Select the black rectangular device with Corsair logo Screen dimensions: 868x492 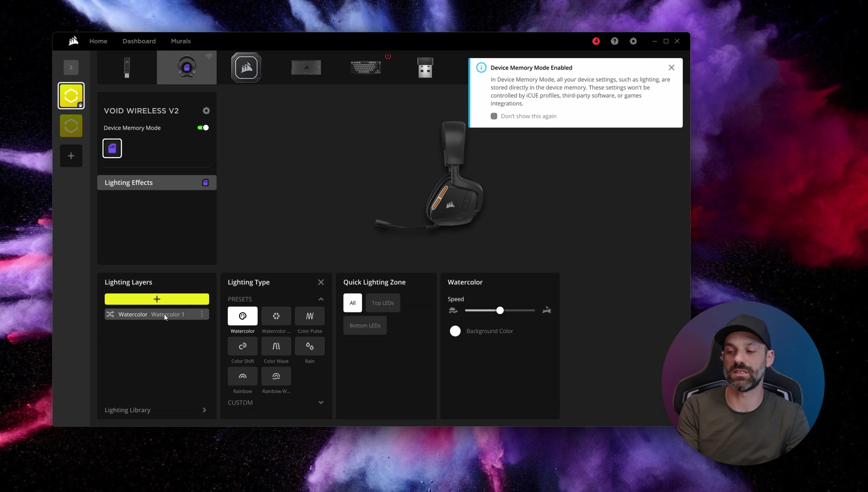306,67
